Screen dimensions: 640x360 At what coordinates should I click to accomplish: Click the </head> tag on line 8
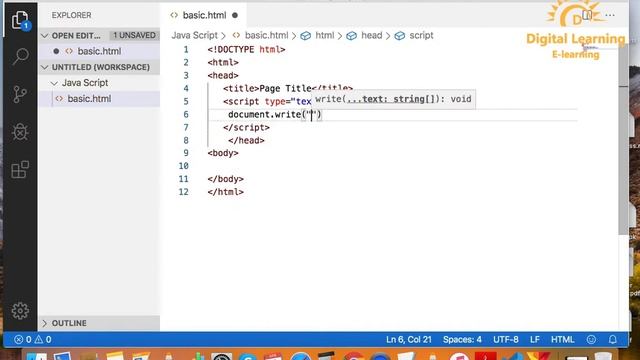246,140
